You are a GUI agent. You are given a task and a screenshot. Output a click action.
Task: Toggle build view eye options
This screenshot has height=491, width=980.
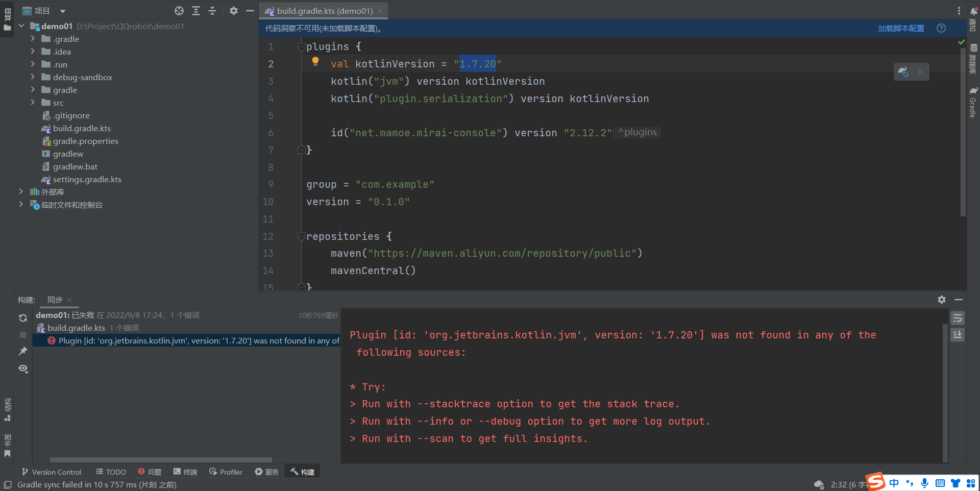(23, 369)
